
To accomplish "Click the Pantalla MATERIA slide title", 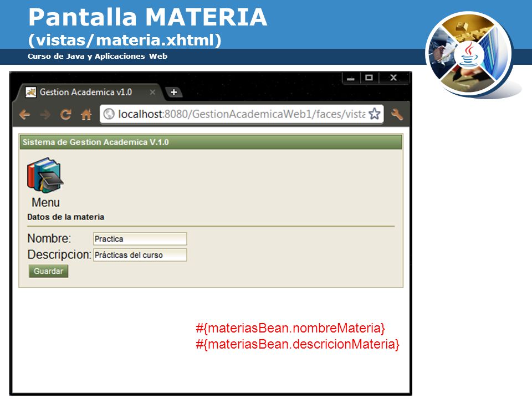I will (x=147, y=17).
